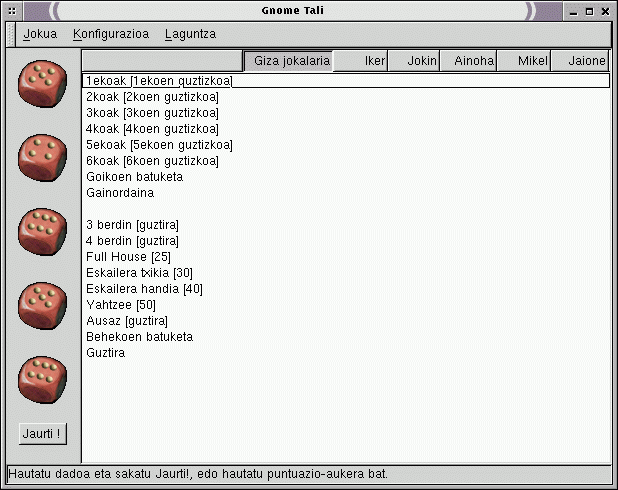Select the Eskailera txikia [30] row
Image resolution: width=618 pixels, height=490 pixels.
click(x=346, y=273)
